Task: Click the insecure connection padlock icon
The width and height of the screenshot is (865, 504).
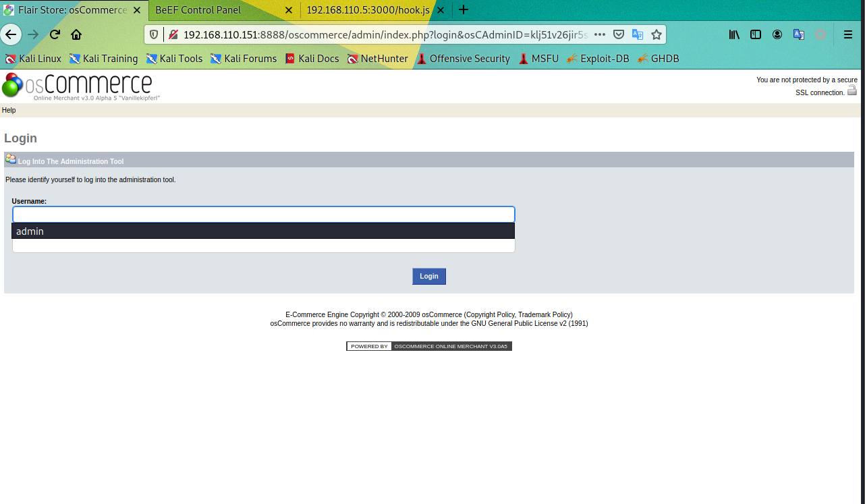Action: 173,34
